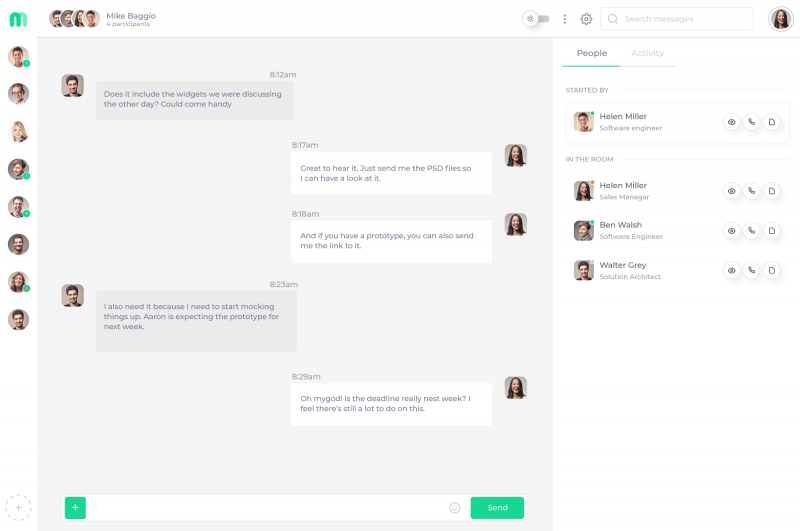Call Ben Walsh using phone icon

point(751,231)
